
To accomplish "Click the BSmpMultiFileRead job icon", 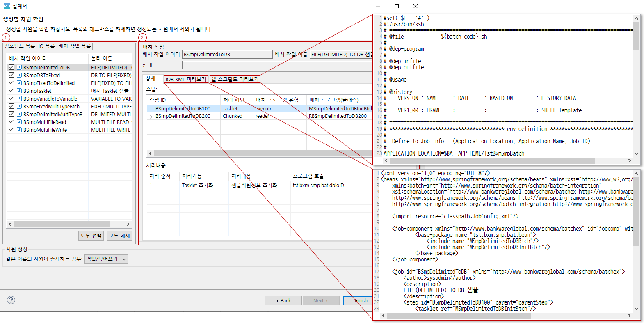I will [x=19, y=122].
